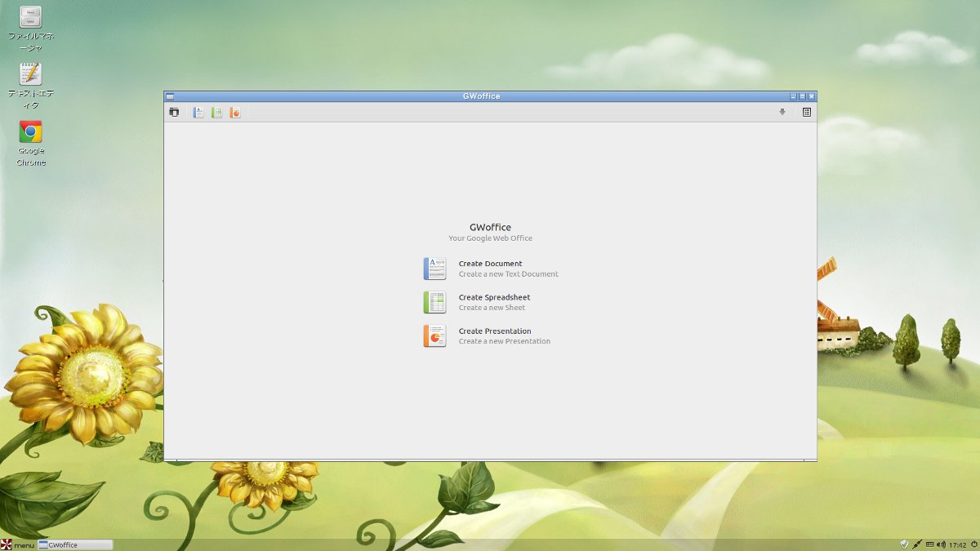
Task: Click the security shield tray icon
Action: pyautogui.click(x=904, y=544)
